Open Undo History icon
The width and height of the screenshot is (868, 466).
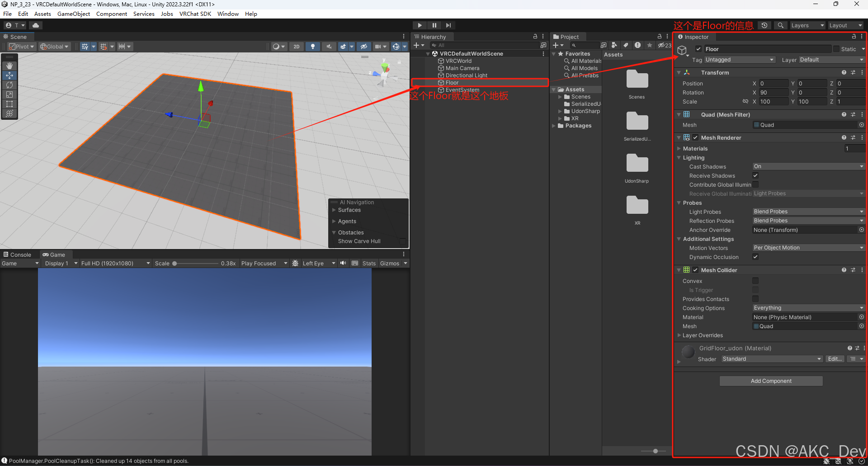pyautogui.click(x=764, y=25)
